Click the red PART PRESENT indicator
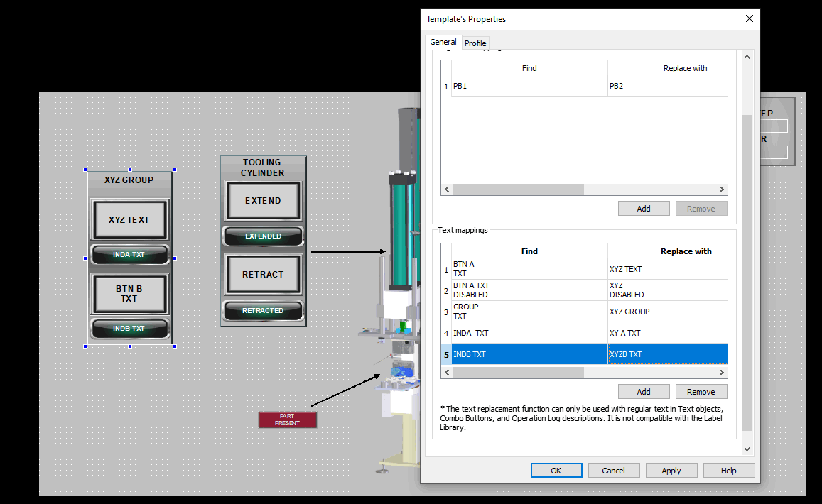This screenshot has height=504, width=822. [288, 420]
